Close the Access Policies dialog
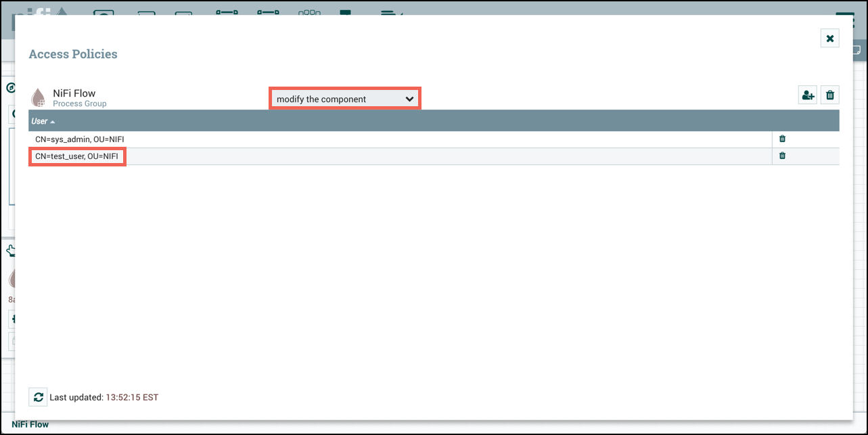This screenshot has height=435, width=868. pos(829,38)
